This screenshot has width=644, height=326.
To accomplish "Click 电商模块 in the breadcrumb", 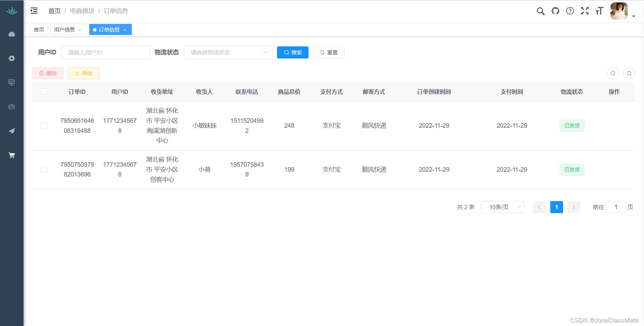I will [82, 11].
